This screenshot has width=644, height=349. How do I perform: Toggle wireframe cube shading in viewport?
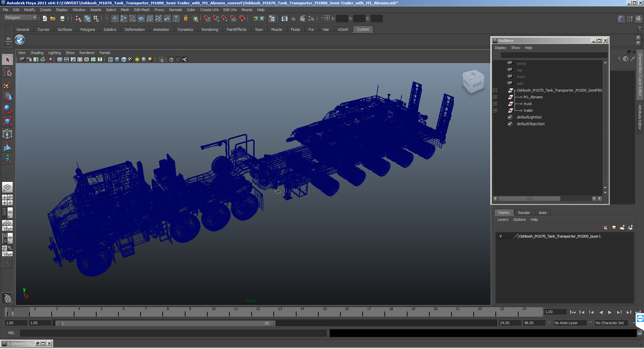pos(110,59)
